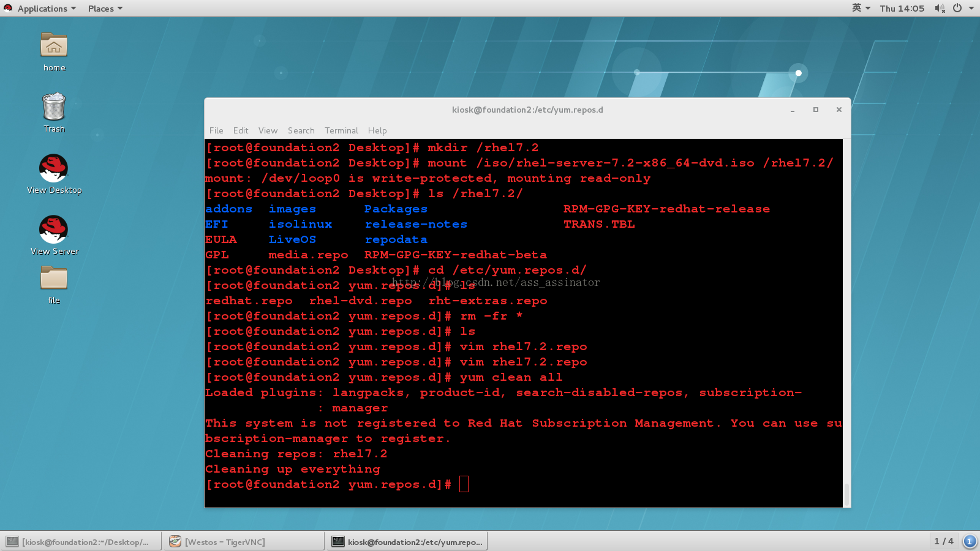The image size is (980, 551).
Task: Open the terminal View menu
Action: point(268,130)
